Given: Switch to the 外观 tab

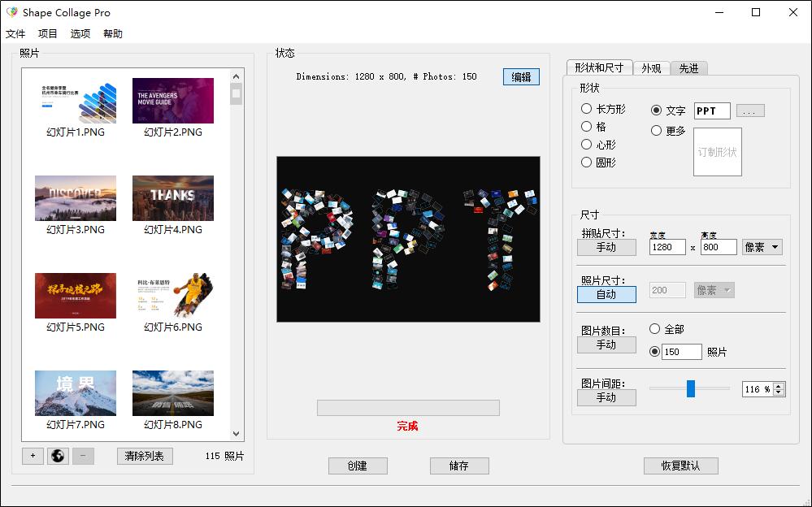Looking at the screenshot, I should (650, 69).
